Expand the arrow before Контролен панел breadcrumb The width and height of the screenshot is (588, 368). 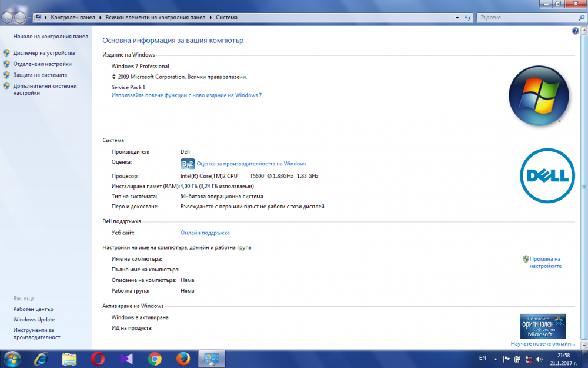(46, 17)
